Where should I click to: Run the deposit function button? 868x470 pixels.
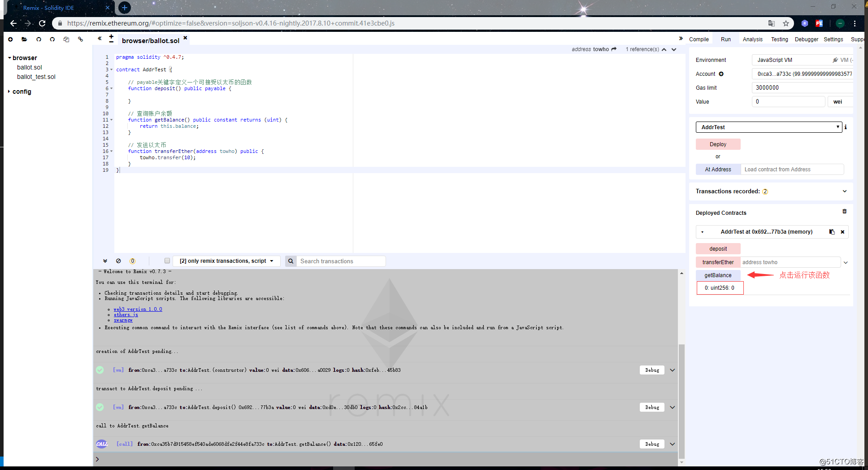718,249
